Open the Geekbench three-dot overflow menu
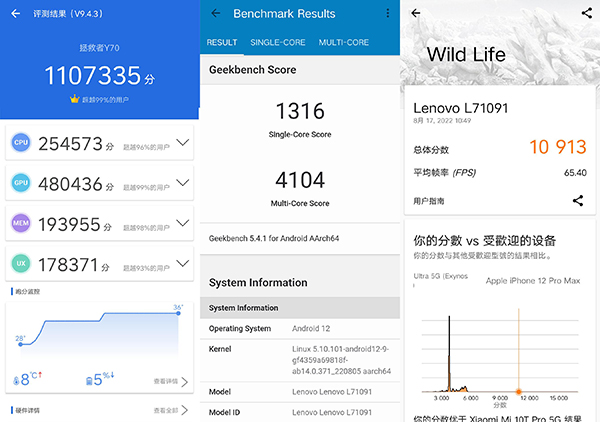 [x=388, y=14]
